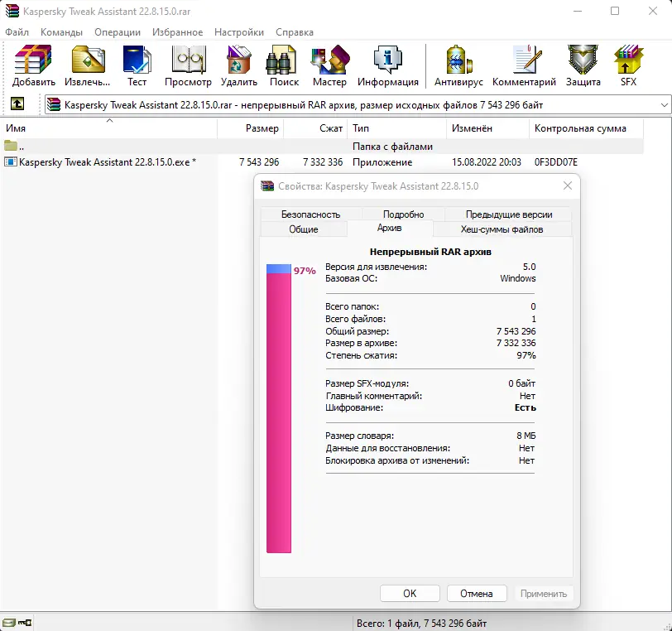The width and height of the screenshot is (672, 631).
Task: Click the 'Непрерывный RAR архив' heading
Action: pyautogui.click(x=430, y=252)
